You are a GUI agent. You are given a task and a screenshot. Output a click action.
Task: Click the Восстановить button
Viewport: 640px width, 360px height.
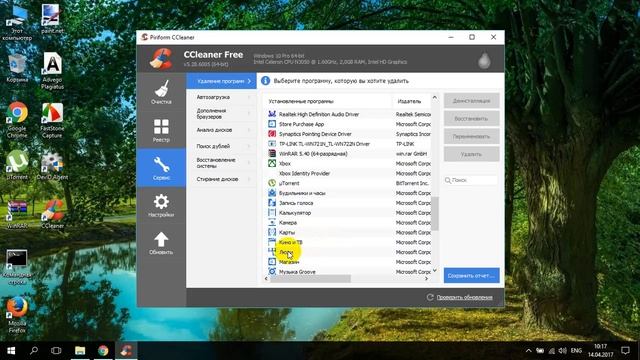[x=471, y=119]
